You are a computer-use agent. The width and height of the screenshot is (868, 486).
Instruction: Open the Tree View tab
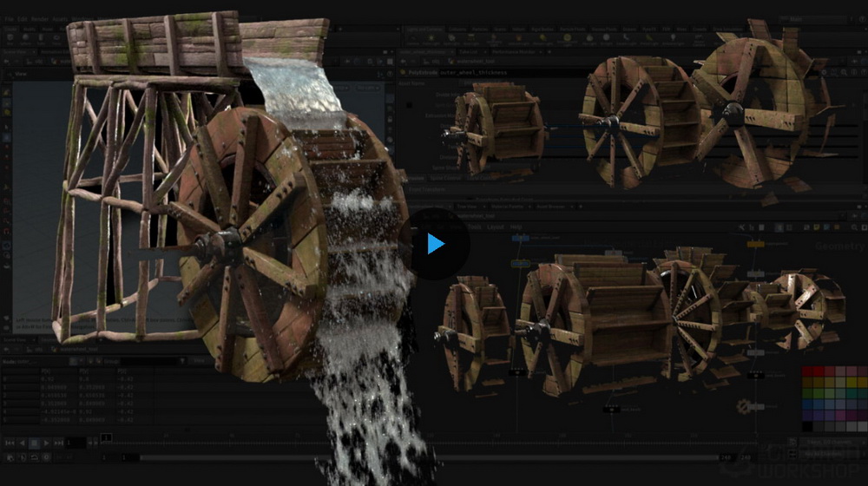point(467,207)
